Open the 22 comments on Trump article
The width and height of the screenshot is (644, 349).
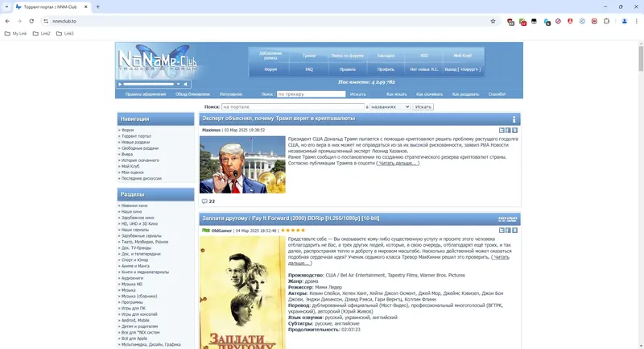[x=208, y=202]
